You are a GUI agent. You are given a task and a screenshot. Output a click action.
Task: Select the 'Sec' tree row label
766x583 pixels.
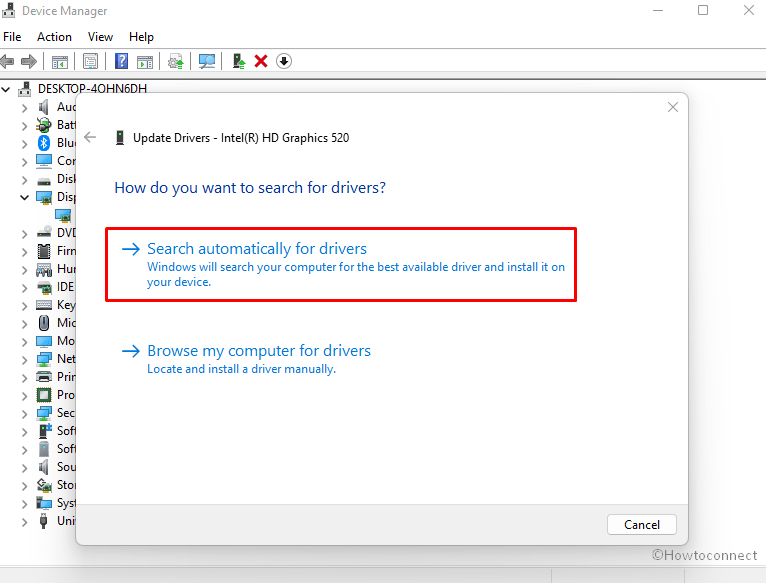[x=66, y=413]
